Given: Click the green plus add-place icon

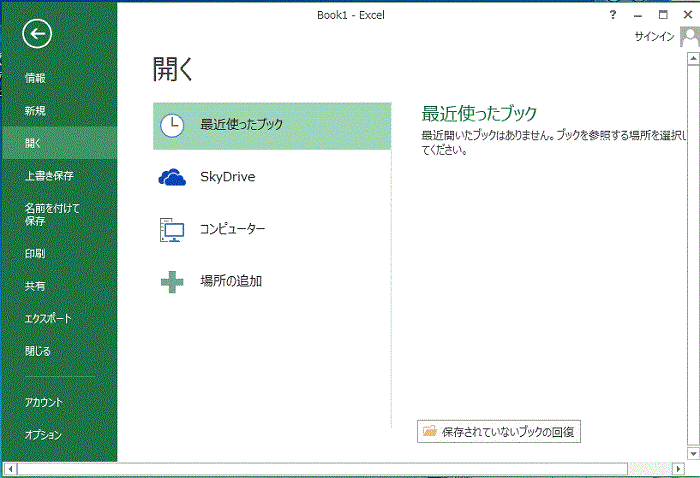Looking at the screenshot, I should coord(172,282).
